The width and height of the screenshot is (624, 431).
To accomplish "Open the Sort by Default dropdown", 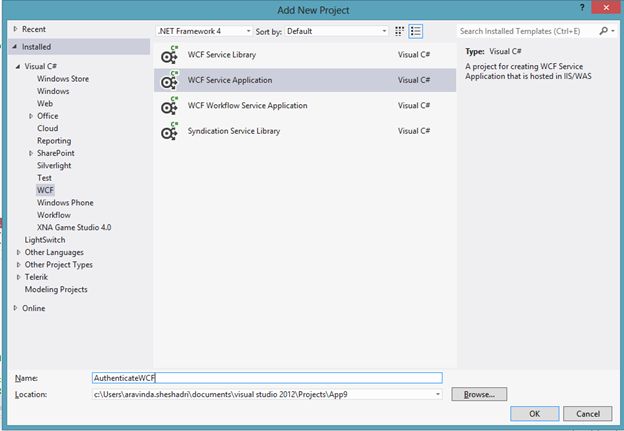I will [x=336, y=31].
